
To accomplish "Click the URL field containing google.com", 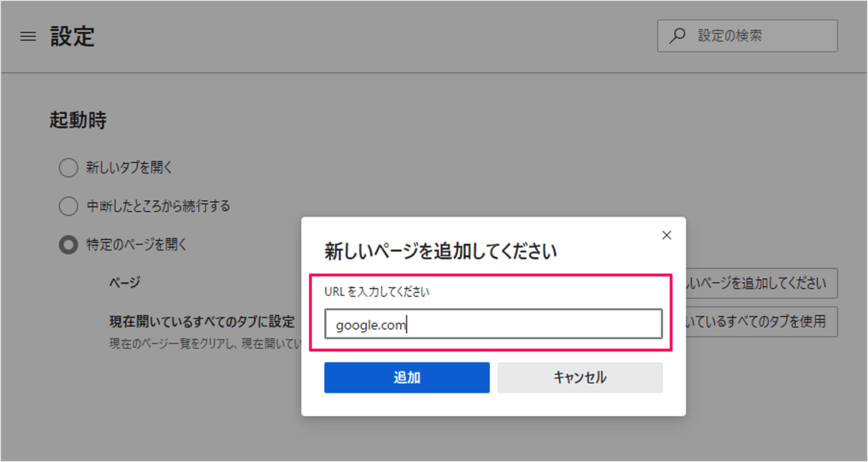I will (x=493, y=324).
